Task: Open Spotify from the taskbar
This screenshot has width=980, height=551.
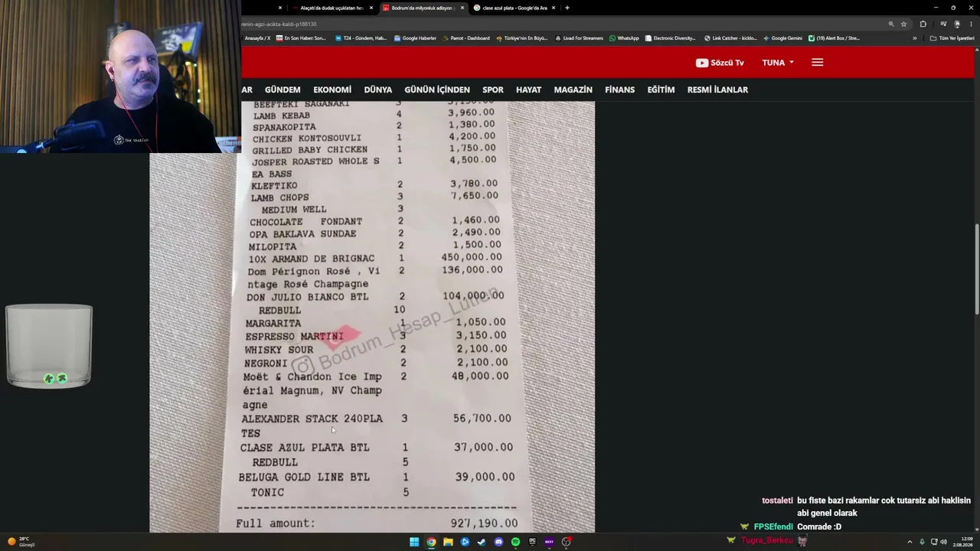Action: click(x=515, y=542)
